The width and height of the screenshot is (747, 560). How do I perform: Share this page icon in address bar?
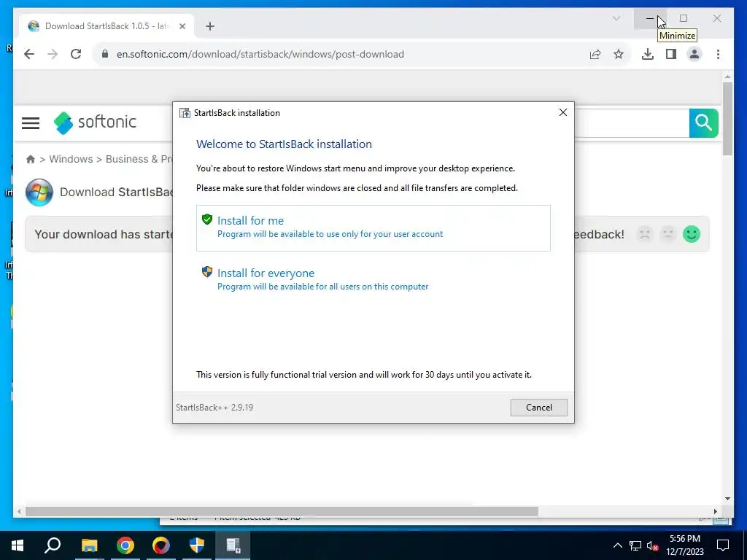pyautogui.click(x=595, y=54)
